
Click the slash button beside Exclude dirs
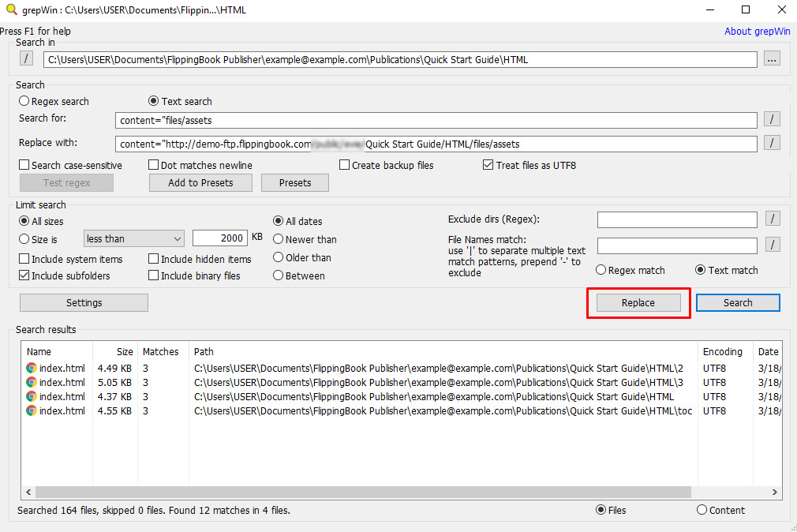point(773,219)
